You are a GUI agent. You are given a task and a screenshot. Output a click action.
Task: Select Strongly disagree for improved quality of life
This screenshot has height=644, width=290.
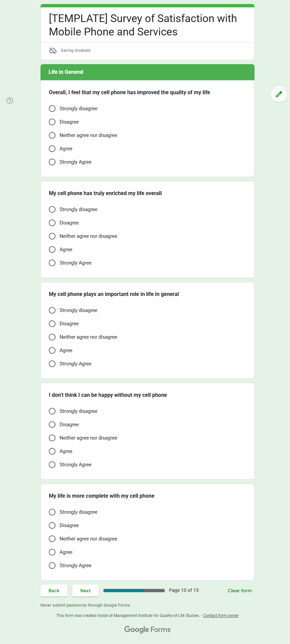click(52, 109)
